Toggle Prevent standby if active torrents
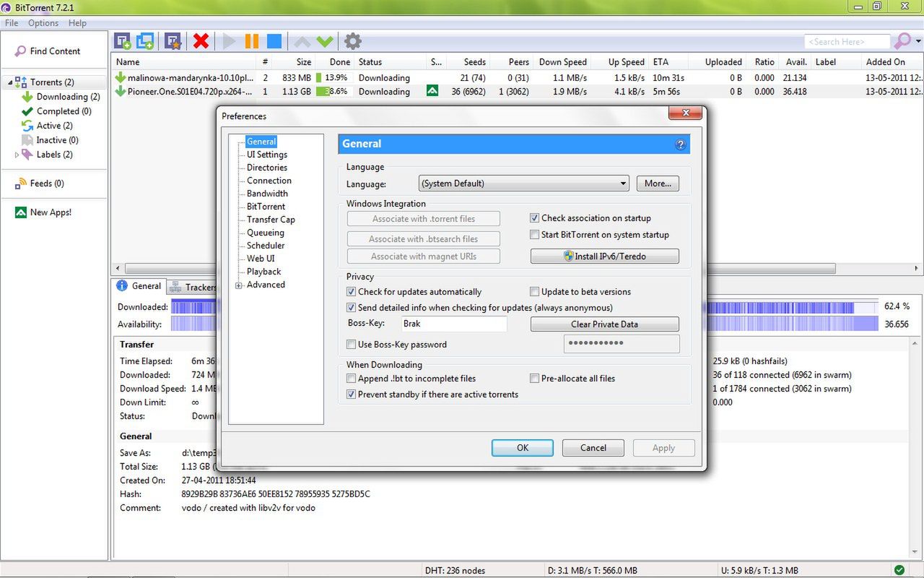Viewport: 924px width, 578px height. pyautogui.click(x=352, y=394)
